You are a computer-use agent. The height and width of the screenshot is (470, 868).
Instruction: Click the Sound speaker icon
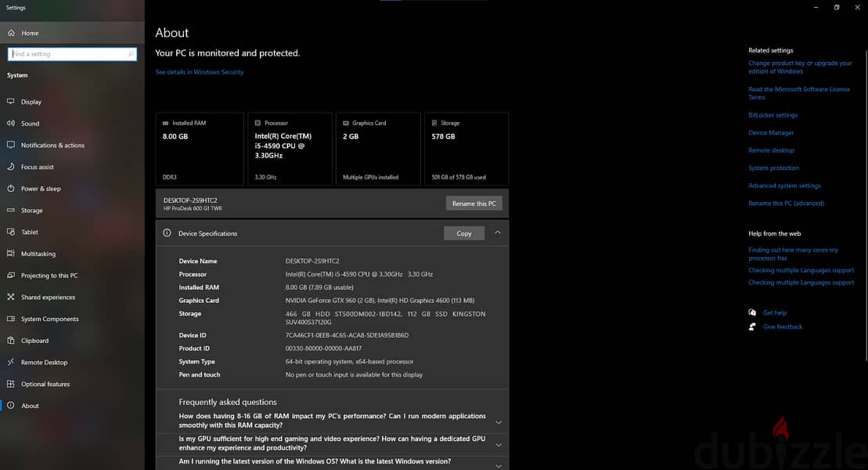10,123
